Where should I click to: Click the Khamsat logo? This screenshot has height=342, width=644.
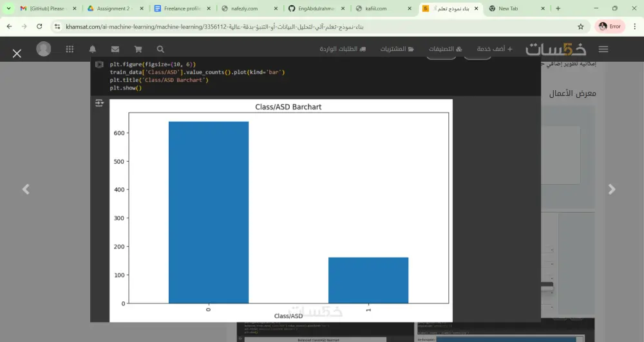556,49
